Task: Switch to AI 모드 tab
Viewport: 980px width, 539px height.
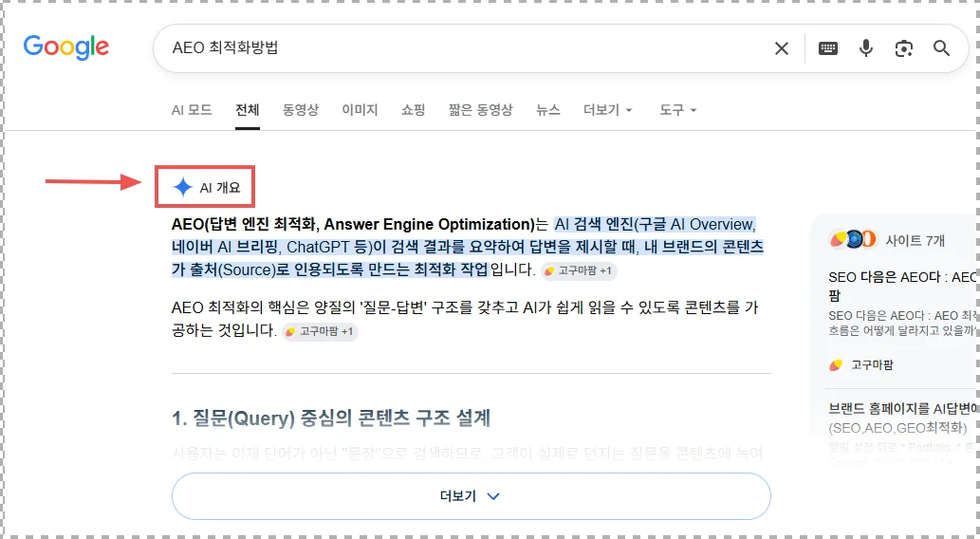Action: 192,110
